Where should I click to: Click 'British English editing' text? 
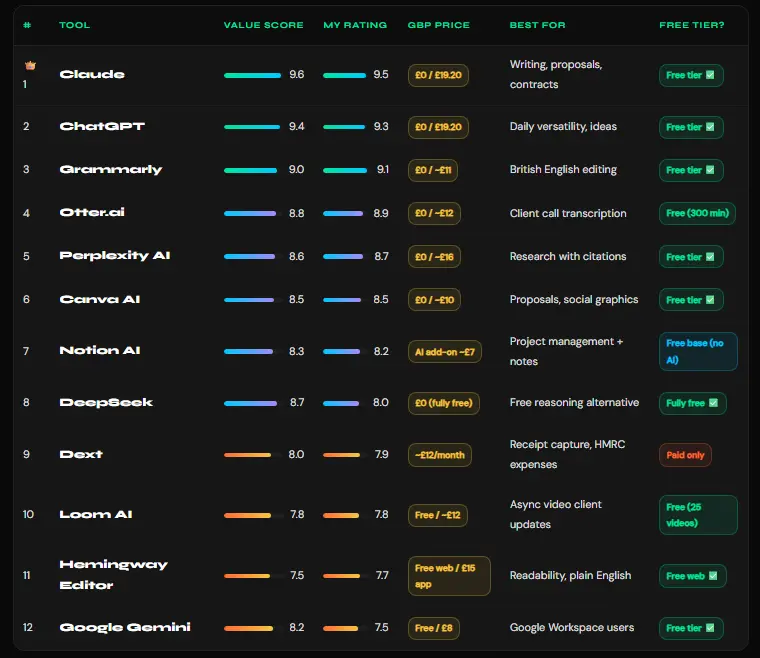[x=563, y=170]
